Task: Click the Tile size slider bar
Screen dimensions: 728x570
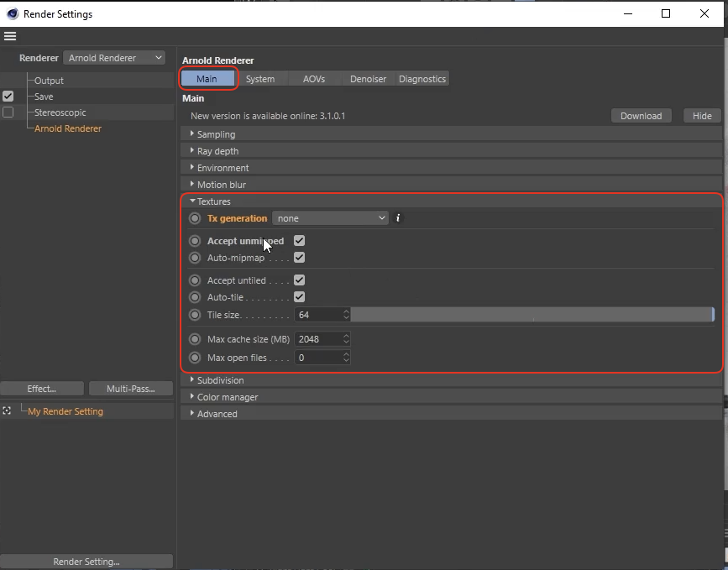Action: pos(532,315)
